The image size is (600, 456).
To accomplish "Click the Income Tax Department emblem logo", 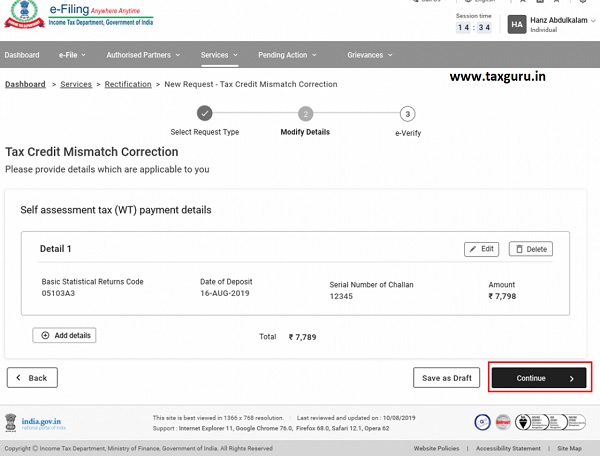I will [24, 15].
